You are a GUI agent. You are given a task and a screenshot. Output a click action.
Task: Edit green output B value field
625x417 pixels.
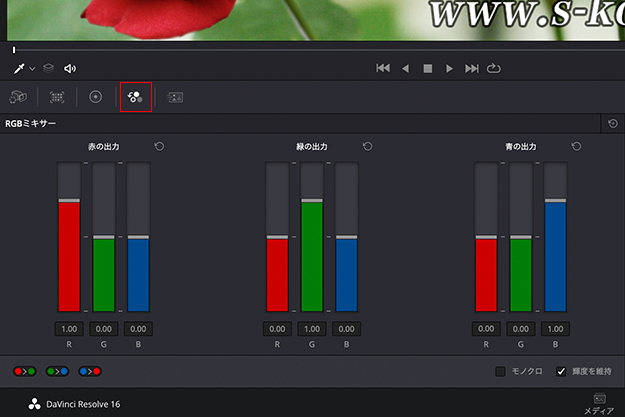click(x=346, y=329)
